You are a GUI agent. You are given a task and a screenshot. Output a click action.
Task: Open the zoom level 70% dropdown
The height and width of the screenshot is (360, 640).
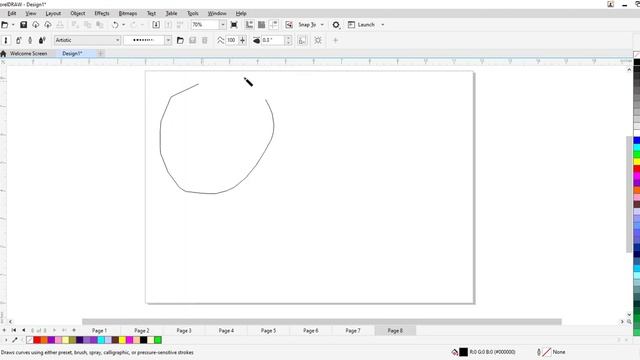point(222,25)
